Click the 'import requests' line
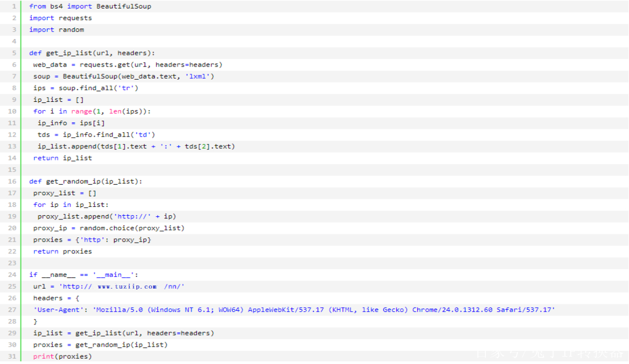This screenshot has height=364, width=629. click(61, 18)
